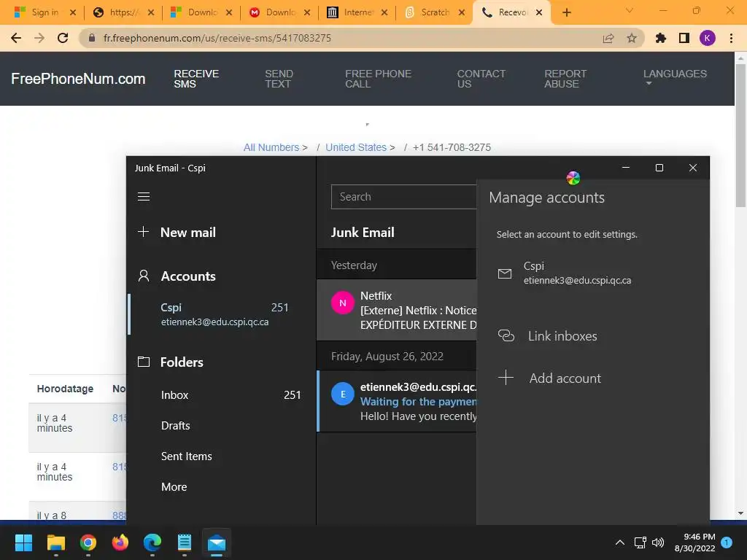Open the Drafts folder
The image size is (747, 560).
tap(220, 425)
